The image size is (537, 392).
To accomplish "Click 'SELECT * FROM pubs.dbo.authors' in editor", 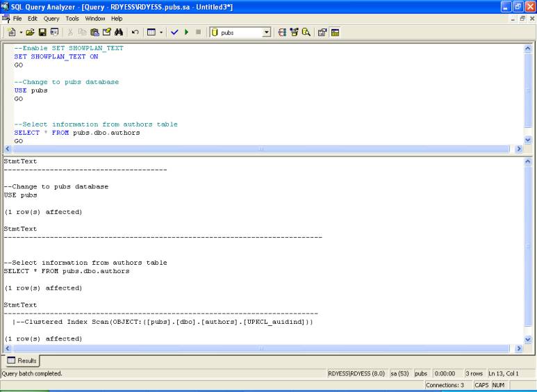I will pos(77,133).
